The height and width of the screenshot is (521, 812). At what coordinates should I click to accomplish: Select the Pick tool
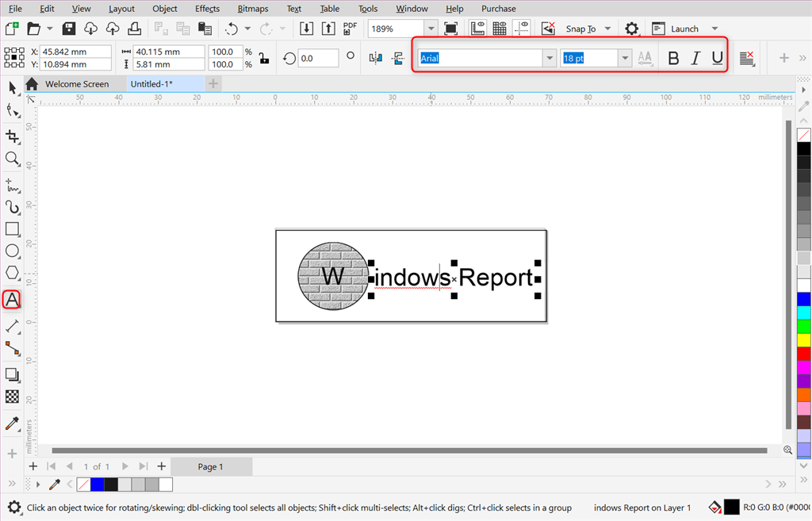(x=12, y=87)
